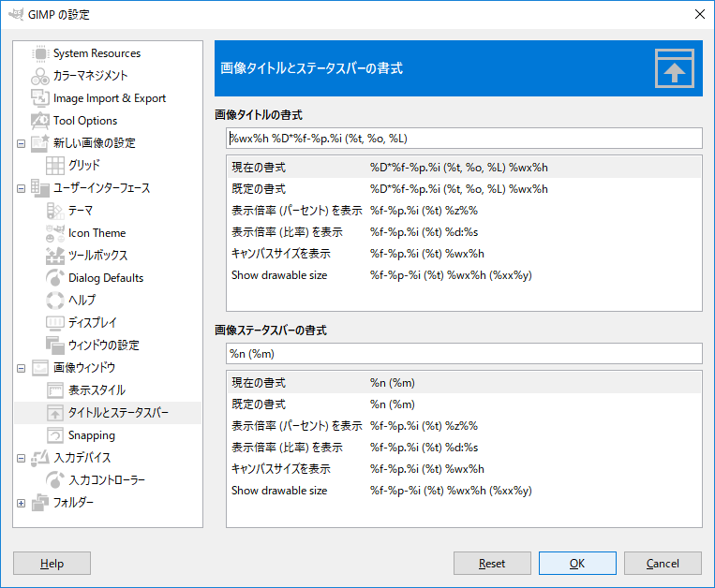Select title 既定の書式 row
Viewport: 715px width, 588px height.
[464, 188]
